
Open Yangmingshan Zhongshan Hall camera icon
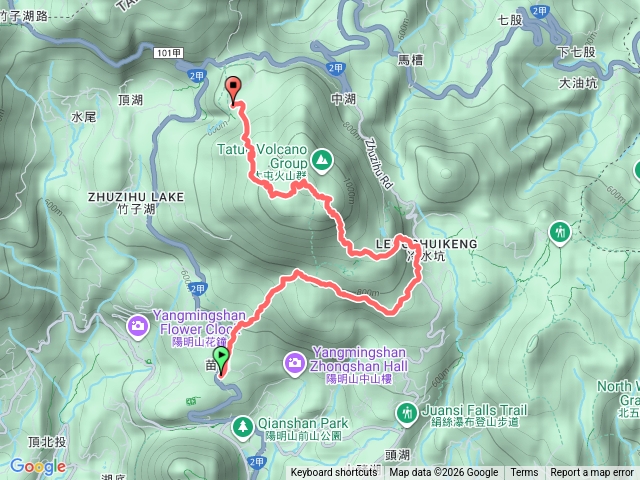(295, 364)
